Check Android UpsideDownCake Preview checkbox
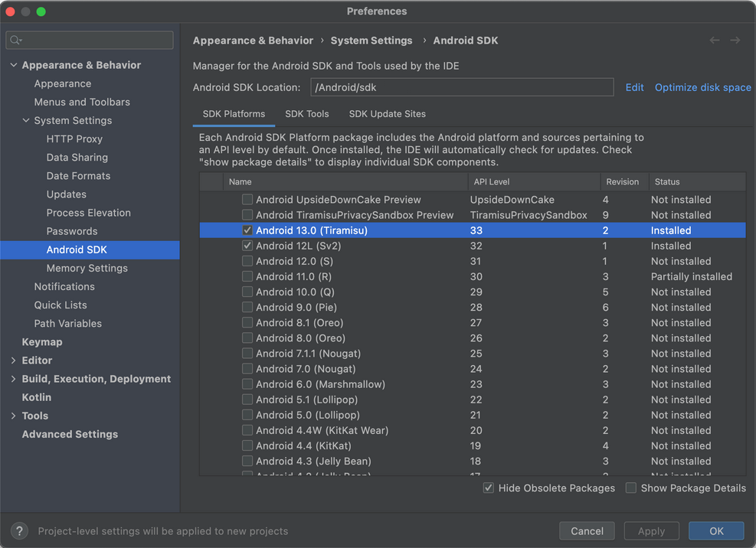Screen dimensions: 756x548 247,200
